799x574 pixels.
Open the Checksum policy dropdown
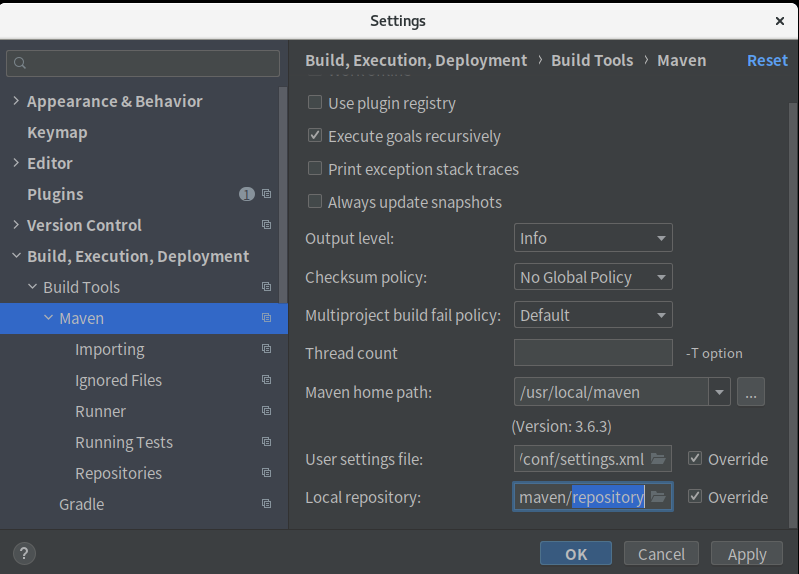(x=593, y=277)
